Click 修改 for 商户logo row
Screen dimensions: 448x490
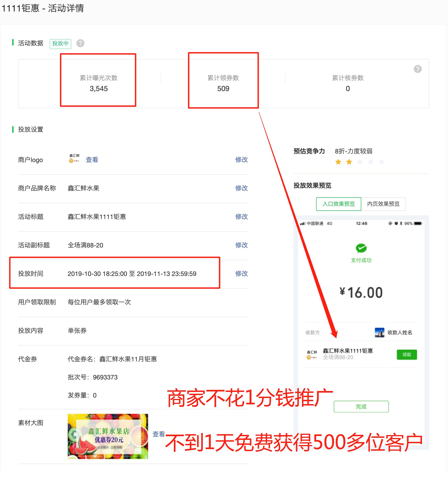point(241,159)
